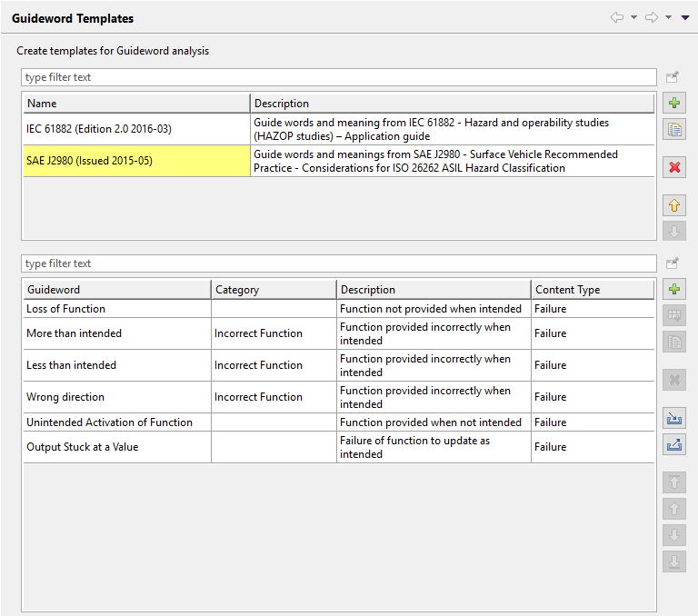The height and width of the screenshot is (616, 698).
Task: Open the forward navigation history dropdown
Action: [668, 17]
